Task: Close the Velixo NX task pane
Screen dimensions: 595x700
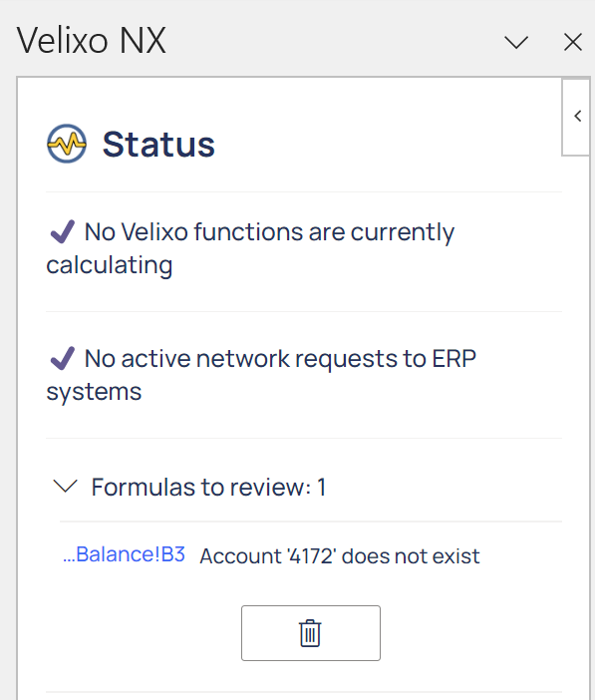Action: point(573,42)
